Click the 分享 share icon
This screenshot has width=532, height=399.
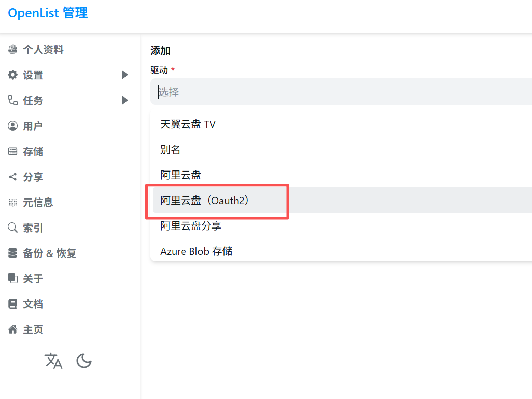(x=13, y=177)
